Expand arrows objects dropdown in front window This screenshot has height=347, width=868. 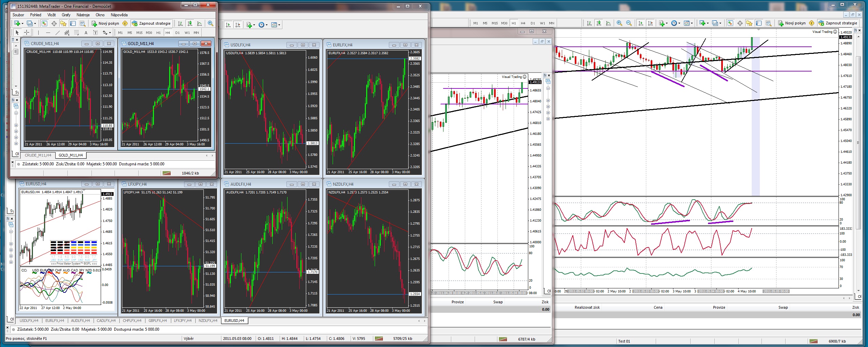click(x=110, y=33)
